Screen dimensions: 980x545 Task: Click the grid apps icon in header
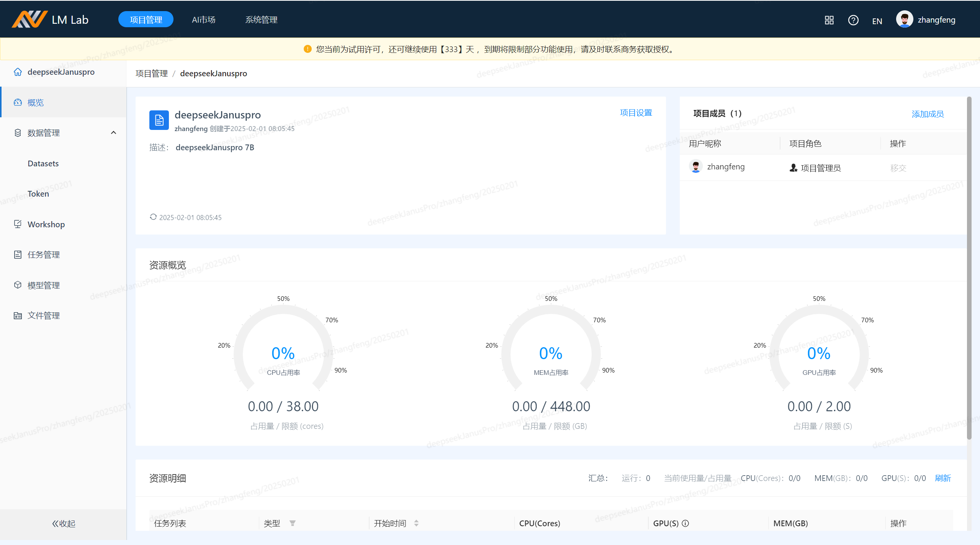[829, 20]
